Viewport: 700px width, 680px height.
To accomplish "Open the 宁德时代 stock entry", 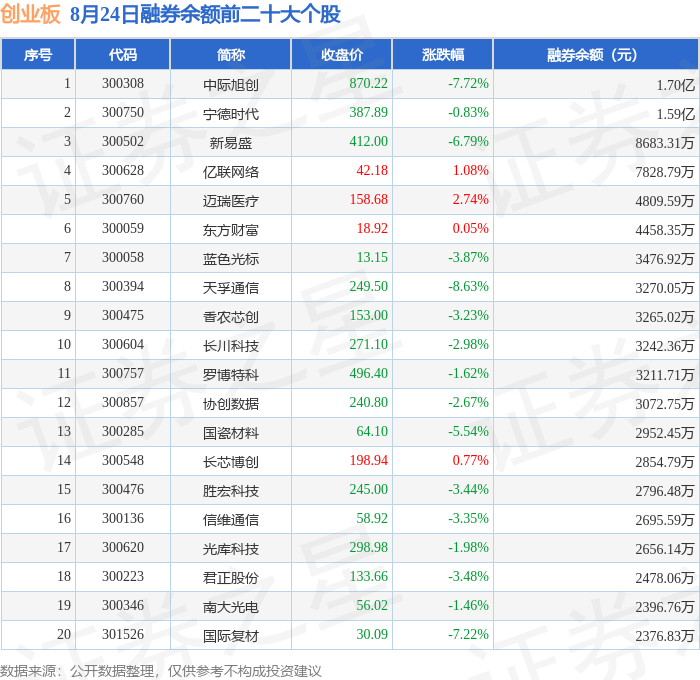I will pyautogui.click(x=231, y=114).
